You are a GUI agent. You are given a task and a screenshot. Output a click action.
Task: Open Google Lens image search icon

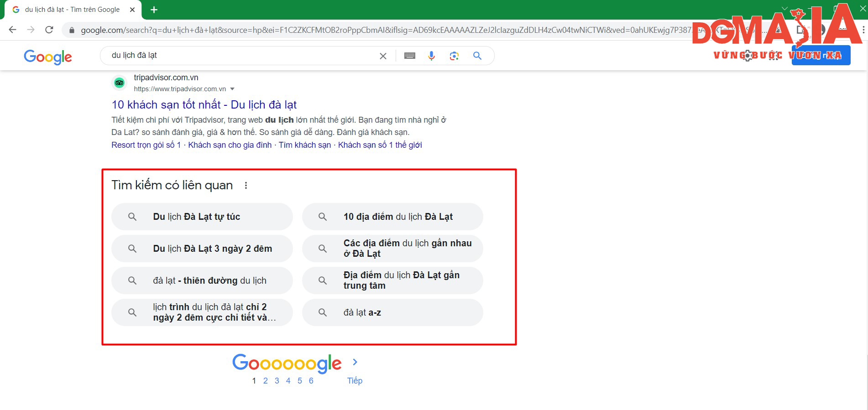454,56
